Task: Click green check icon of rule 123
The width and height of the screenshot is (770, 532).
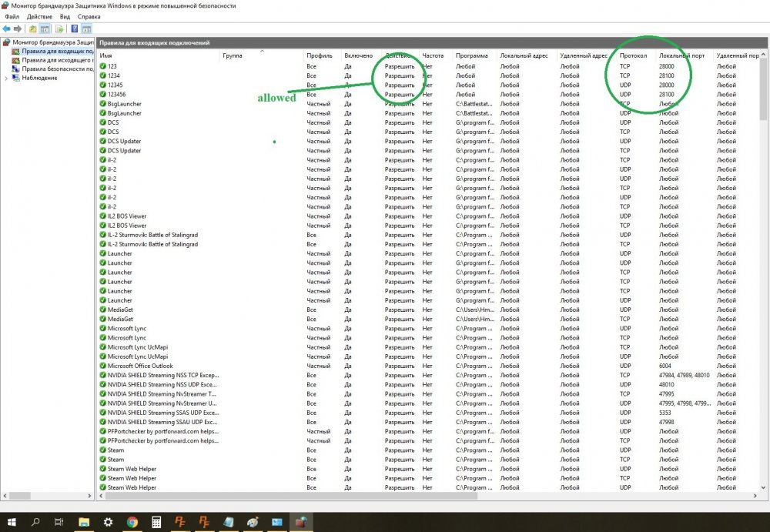Action: (102, 66)
